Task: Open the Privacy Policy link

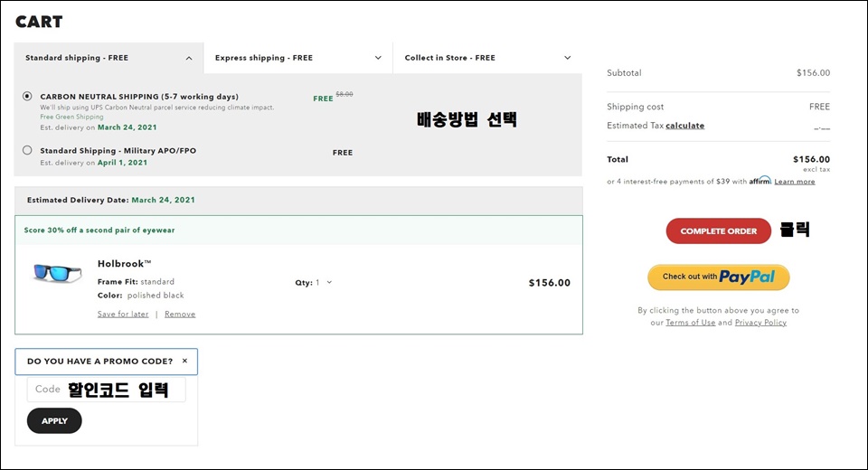Action: click(x=760, y=322)
